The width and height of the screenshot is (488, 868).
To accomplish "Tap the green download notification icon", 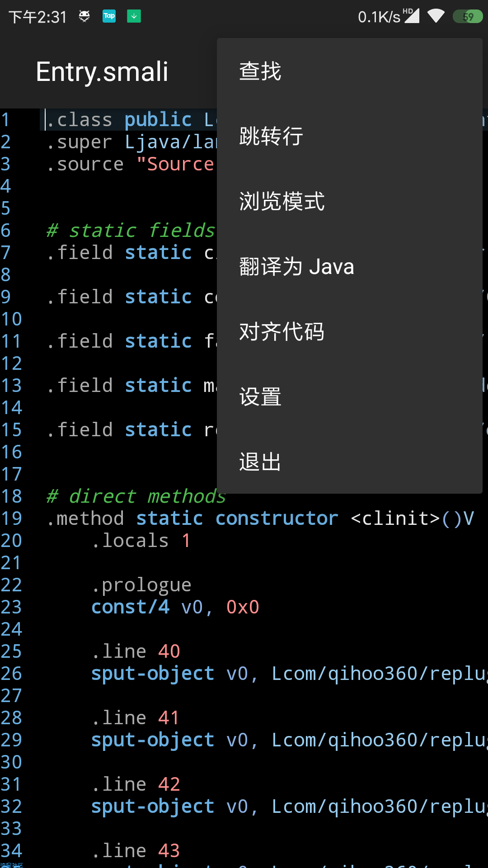I will [134, 16].
